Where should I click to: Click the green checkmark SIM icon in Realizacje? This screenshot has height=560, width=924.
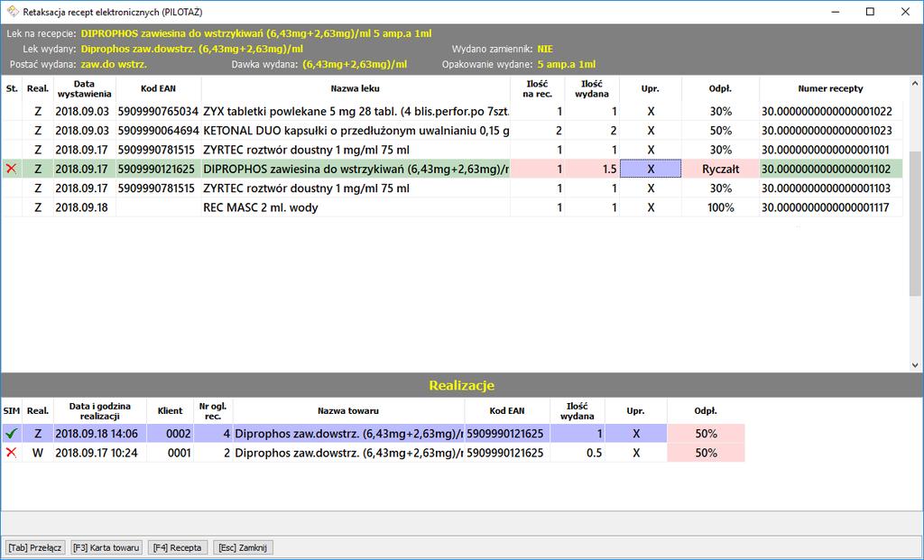11,434
